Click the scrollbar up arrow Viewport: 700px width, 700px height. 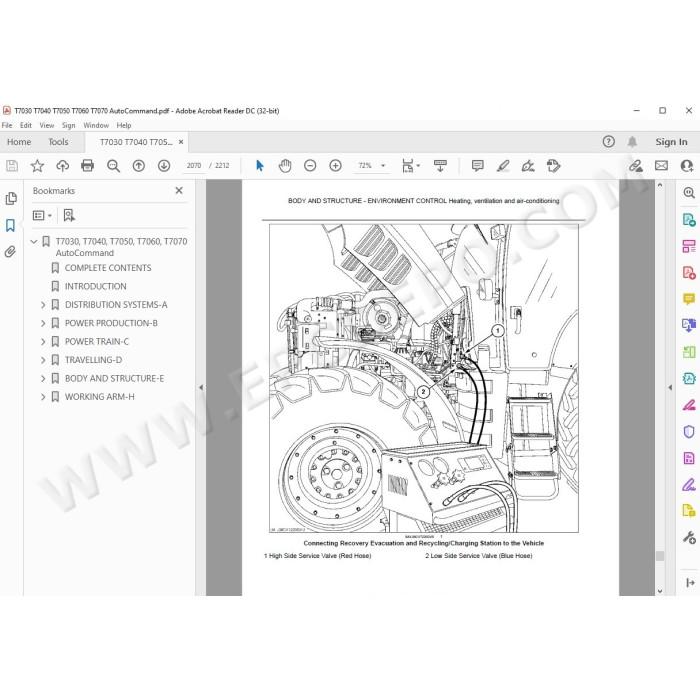pos(660,185)
